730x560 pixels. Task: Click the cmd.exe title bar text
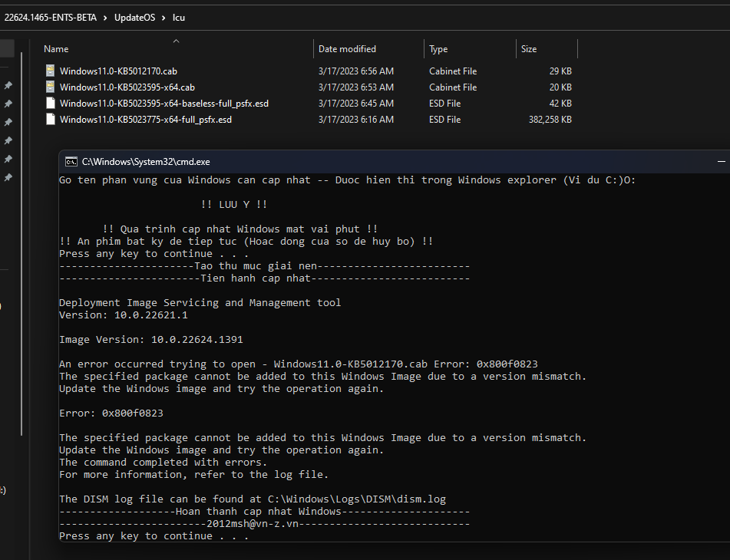tap(146, 162)
